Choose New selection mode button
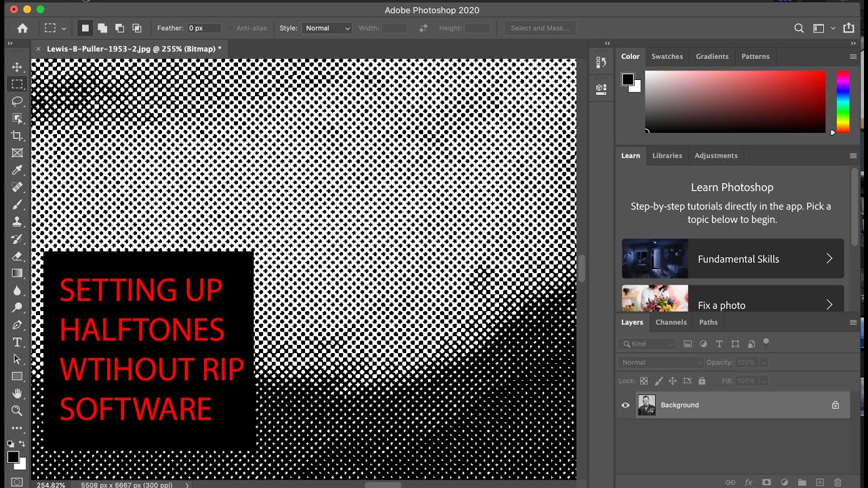 click(x=85, y=28)
